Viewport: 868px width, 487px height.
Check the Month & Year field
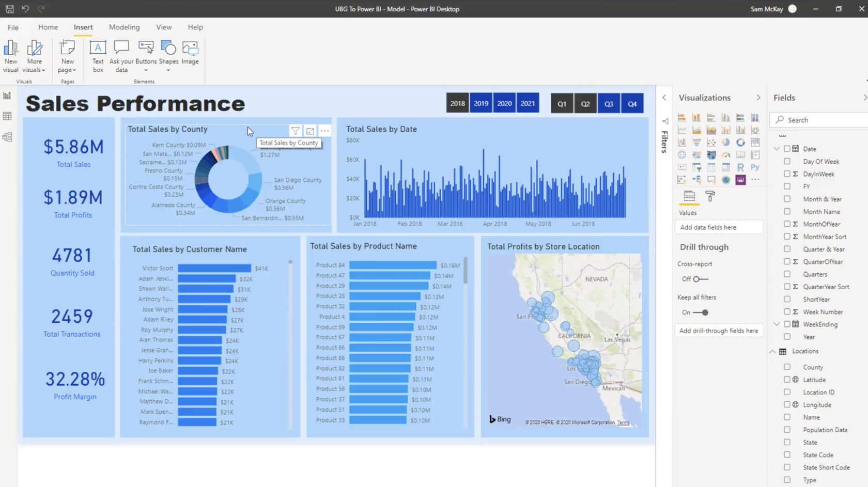[787, 199]
